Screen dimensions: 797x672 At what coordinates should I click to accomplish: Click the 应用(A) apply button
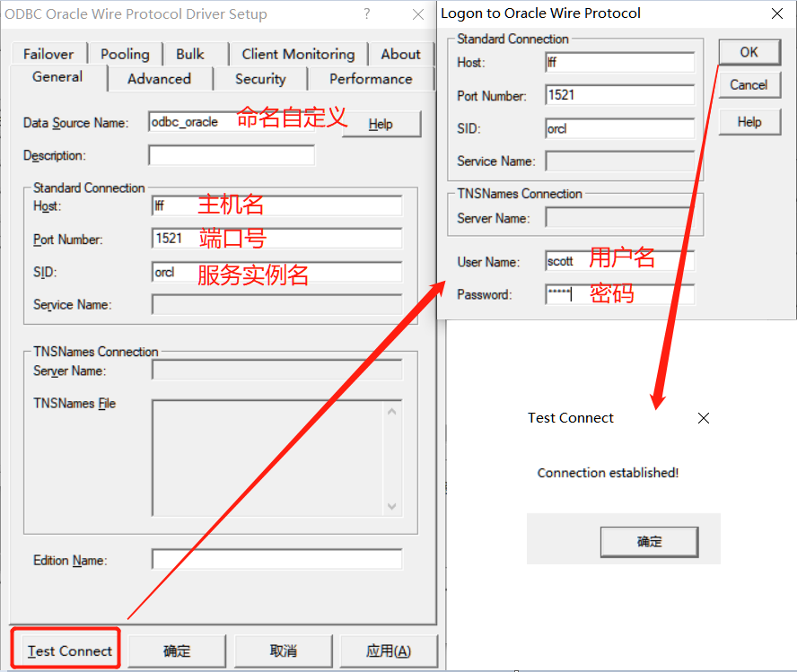(x=389, y=650)
